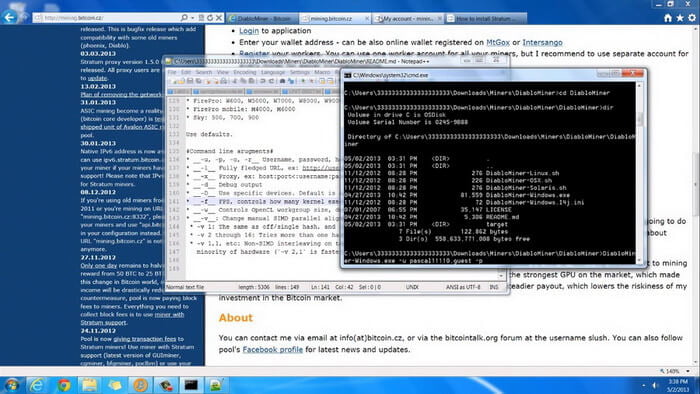Open Google Chrome from taskbar

(63, 385)
